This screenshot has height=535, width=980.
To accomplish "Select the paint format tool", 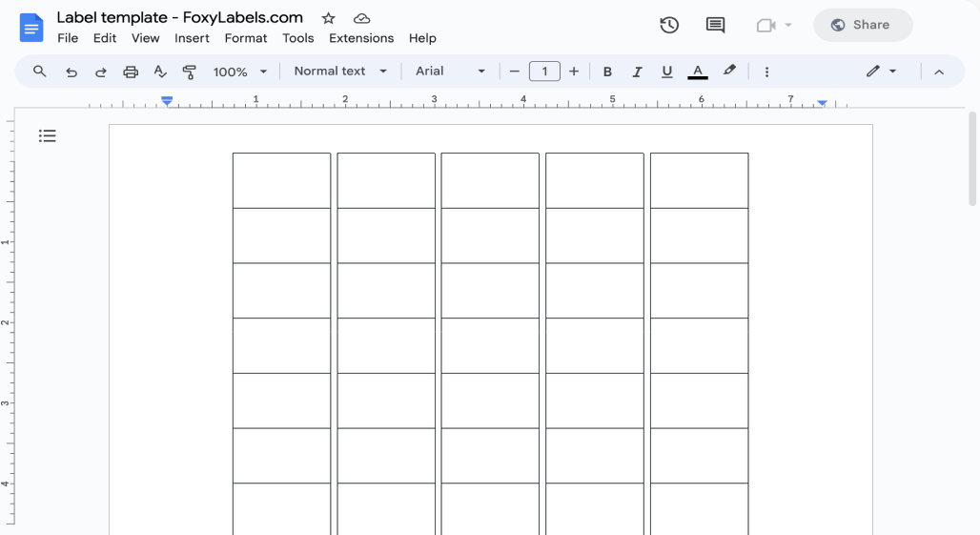I will 189,72.
